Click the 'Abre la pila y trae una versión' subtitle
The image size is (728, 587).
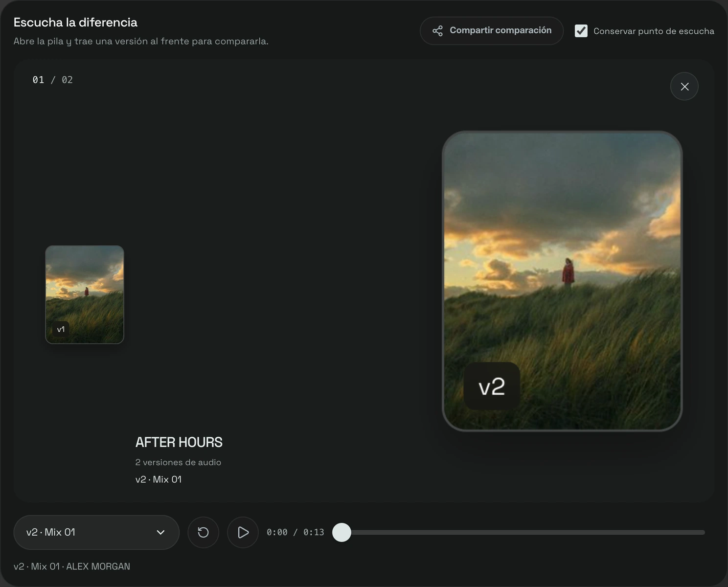tap(141, 41)
